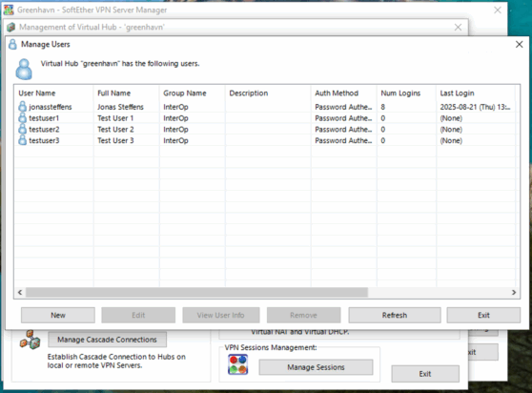
Task: Select the testuser1 user icon
Action: point(22,118)
